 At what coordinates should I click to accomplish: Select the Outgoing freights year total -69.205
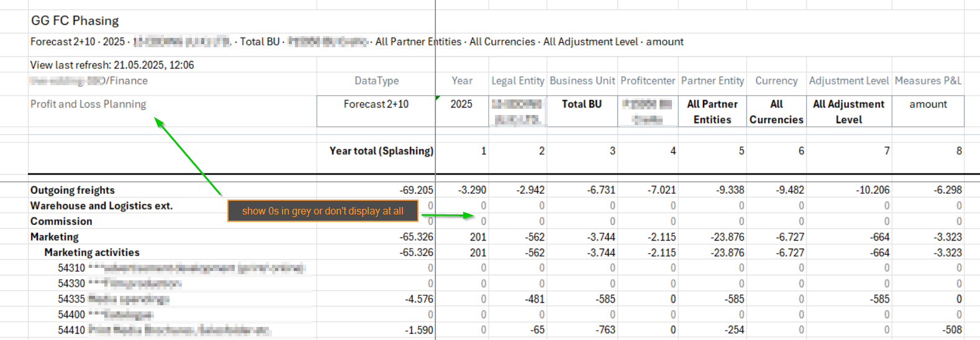point(416,190)
